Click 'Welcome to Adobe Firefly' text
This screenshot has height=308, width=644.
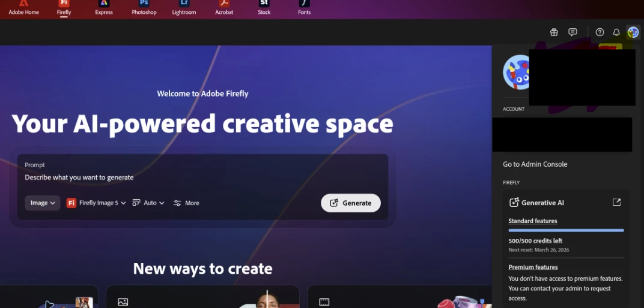click(x=202, y=94)
